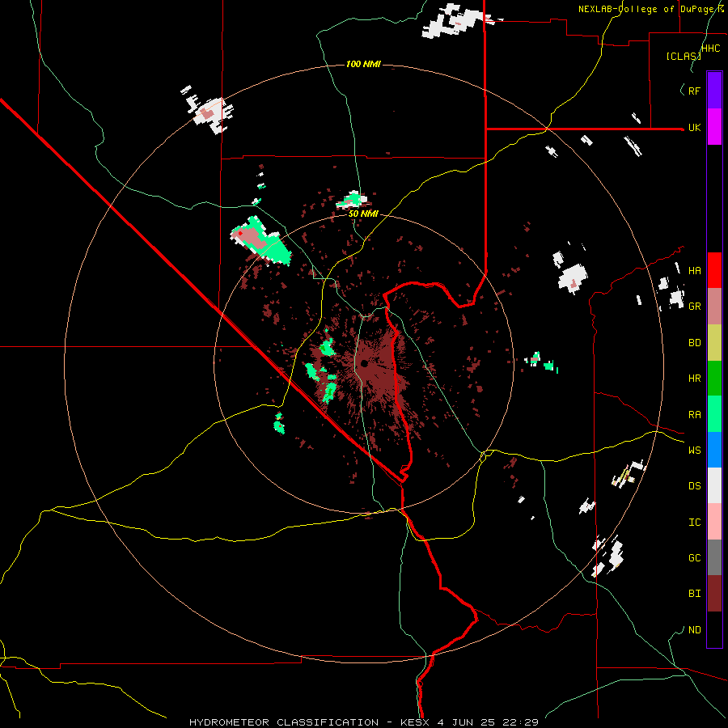Click the brown BI legend swatch
This screenshot has height=728, width=728.
[714, 594]
